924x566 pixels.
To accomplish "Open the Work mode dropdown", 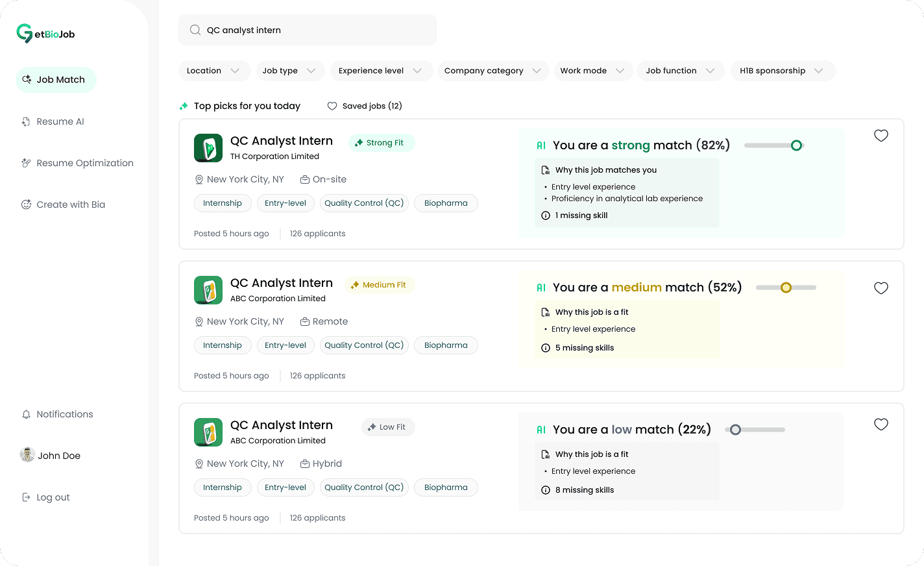I will pos(593,71).
